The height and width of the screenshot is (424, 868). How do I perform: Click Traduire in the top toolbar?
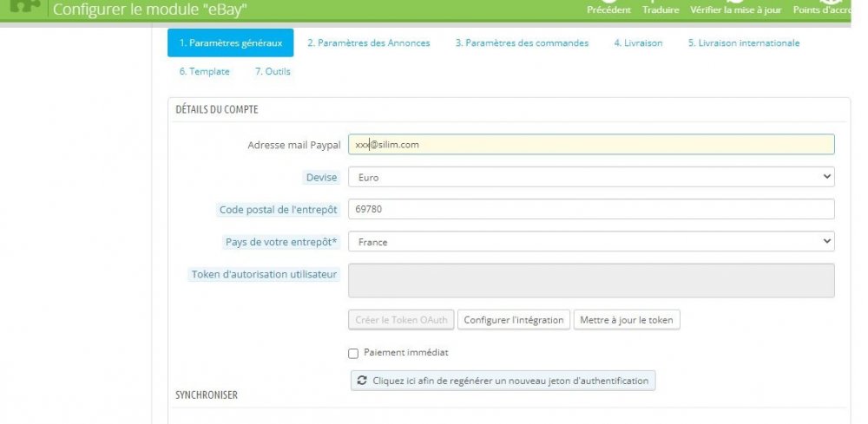(661, 10)
